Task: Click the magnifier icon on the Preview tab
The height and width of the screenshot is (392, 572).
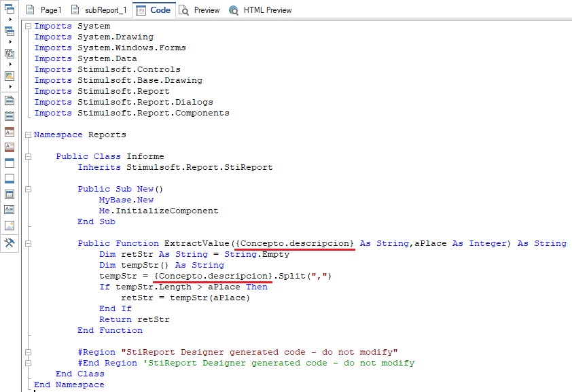Action: 183,10
